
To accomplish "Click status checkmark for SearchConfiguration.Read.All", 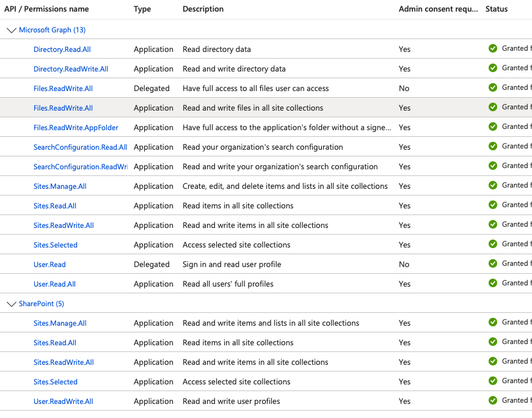I will click(493, 147).
